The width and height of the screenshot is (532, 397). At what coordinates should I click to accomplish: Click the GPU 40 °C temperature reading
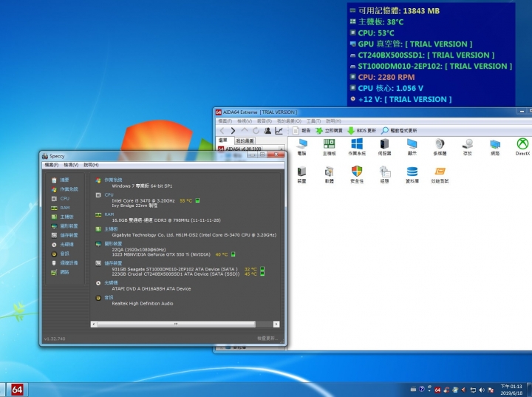(221, 254)
